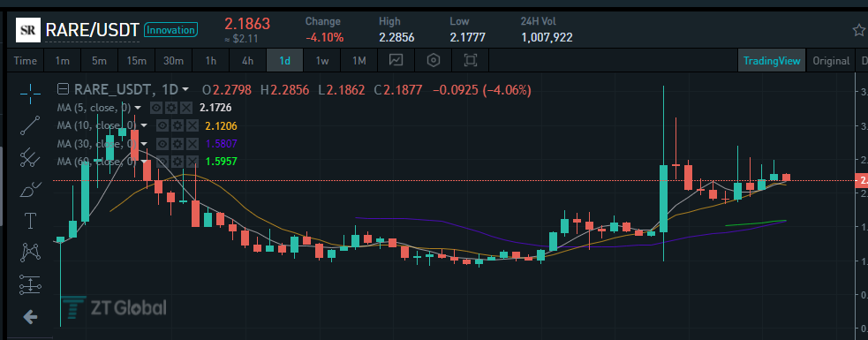Open settings for MA 30 indicator
868x340 pixels.
pos(177,144)
